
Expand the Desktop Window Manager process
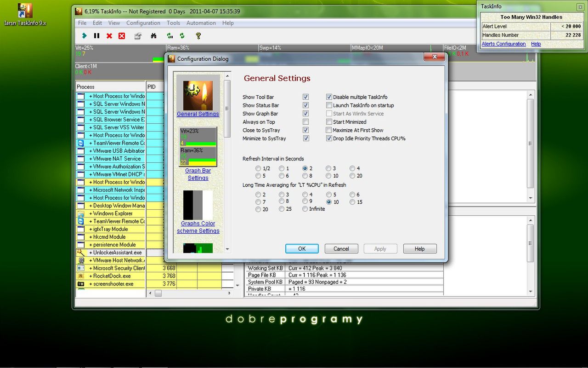[91, 206]
